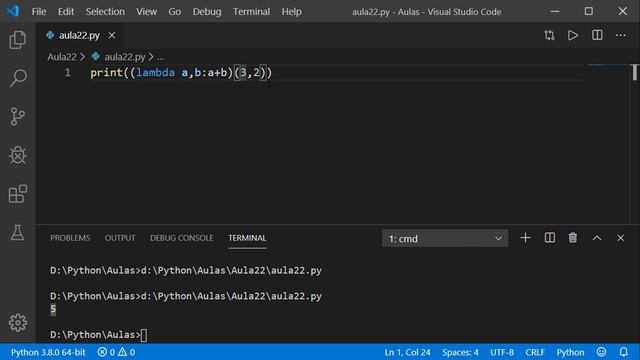Click the editor vertical scrollbar
The width and height of the screenshot is (640, 360).
coord(635,73)
